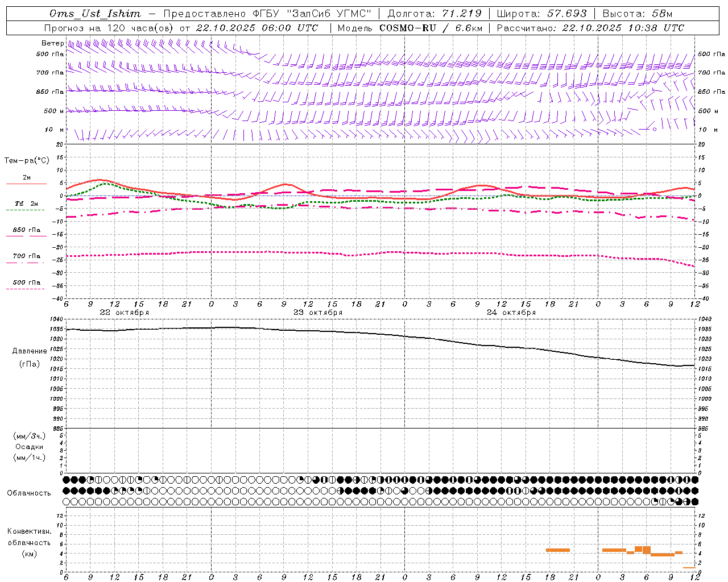728x582 pixels.
Task: Click the Осадки panel label
Action: click(x=30, y=447)
